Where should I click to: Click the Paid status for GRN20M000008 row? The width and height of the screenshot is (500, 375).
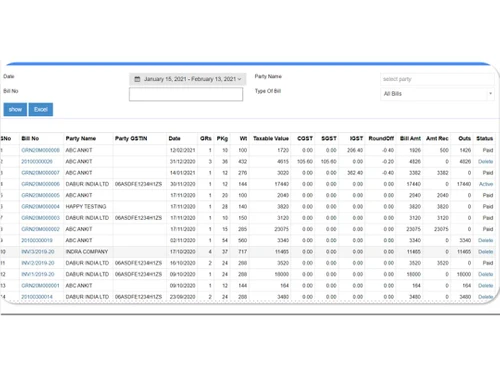pos(488,150)
